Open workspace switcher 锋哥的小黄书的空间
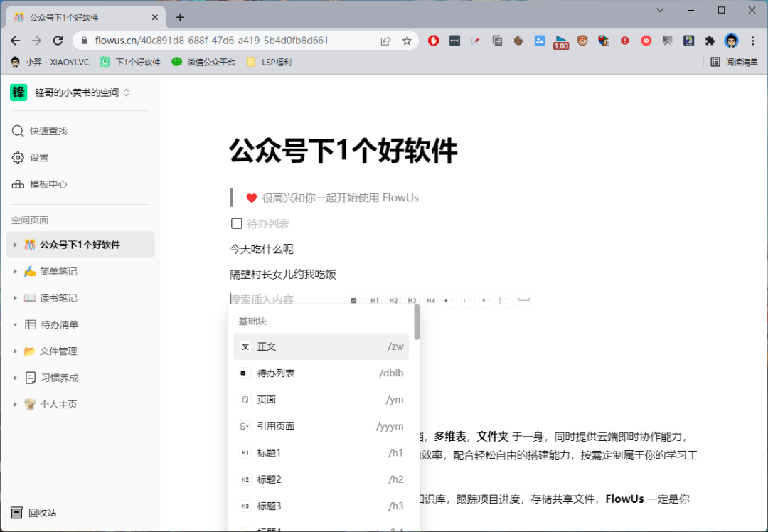This screenshot has height=532, width=768. (x=70, y=92)
